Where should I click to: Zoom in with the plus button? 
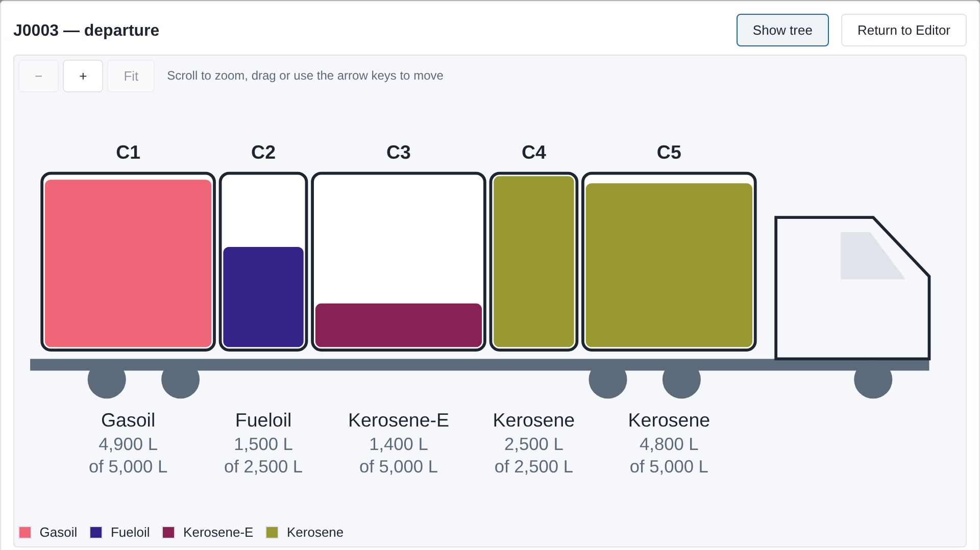[83, 76]
